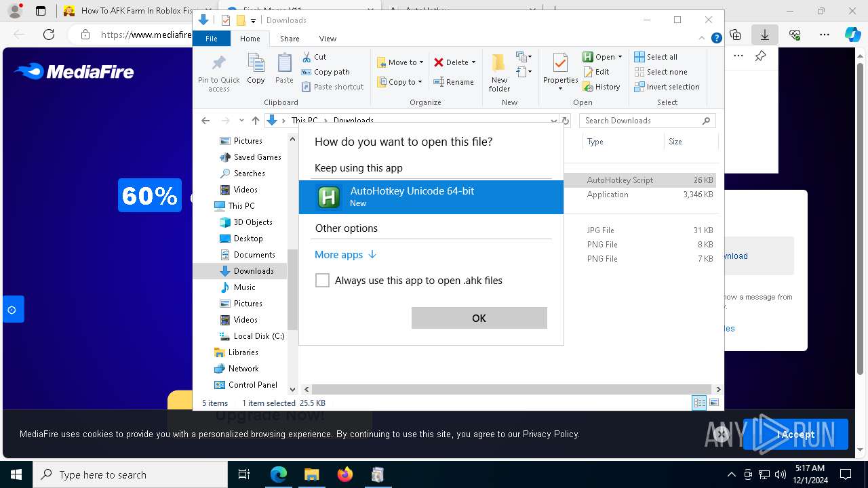Select Downloads in navigation tree
868x488 pixels.
coord(247,271)
